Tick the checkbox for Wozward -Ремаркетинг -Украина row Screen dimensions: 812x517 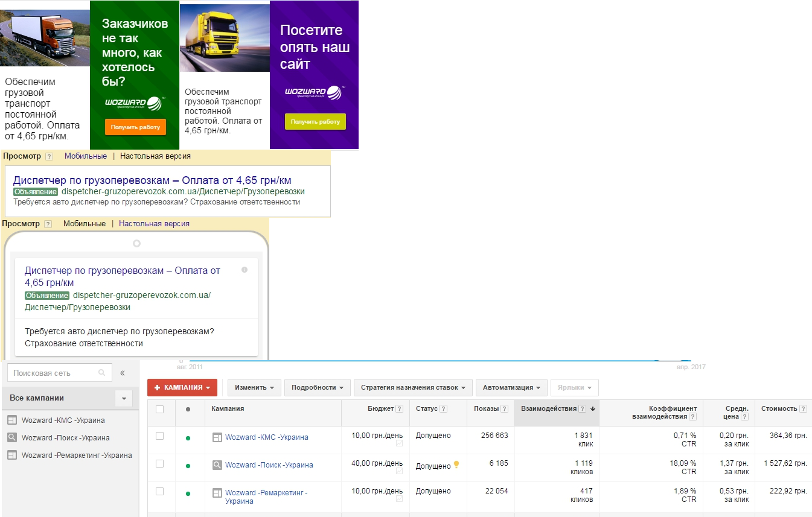point(159,491)
